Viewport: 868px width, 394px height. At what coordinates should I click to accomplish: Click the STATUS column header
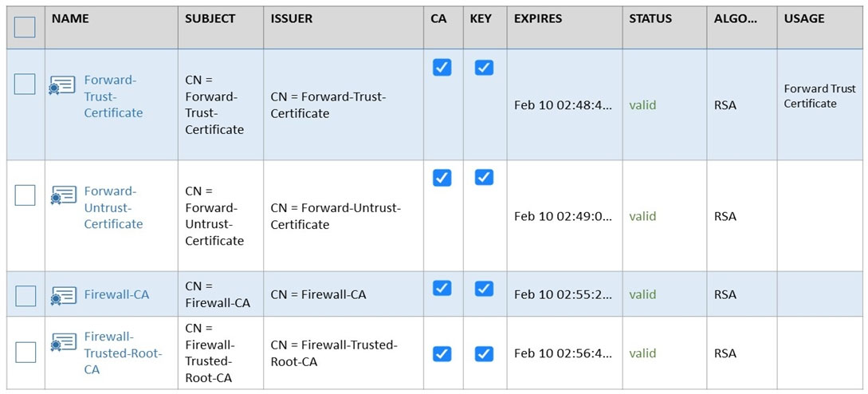click(650, 18)
